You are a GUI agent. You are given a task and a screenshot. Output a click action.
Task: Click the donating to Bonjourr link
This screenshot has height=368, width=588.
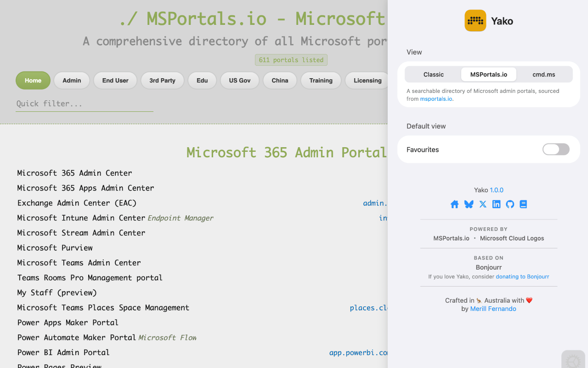[x=522, y=276]
